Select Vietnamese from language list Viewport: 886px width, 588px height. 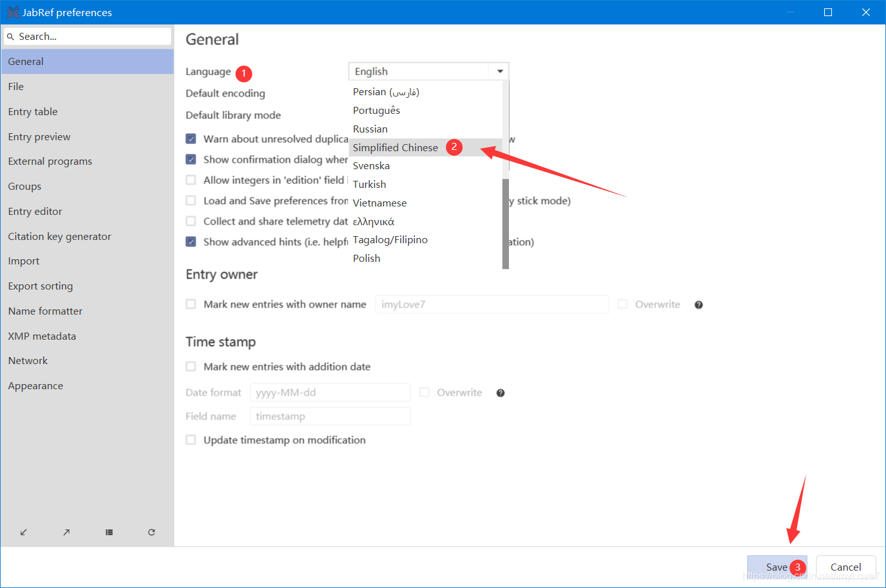(425, 203)
